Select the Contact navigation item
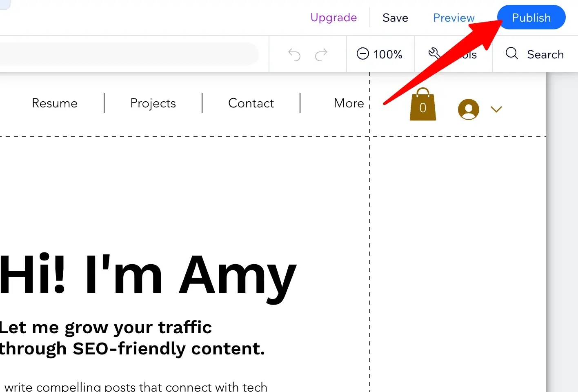 [x=251, y=103]
